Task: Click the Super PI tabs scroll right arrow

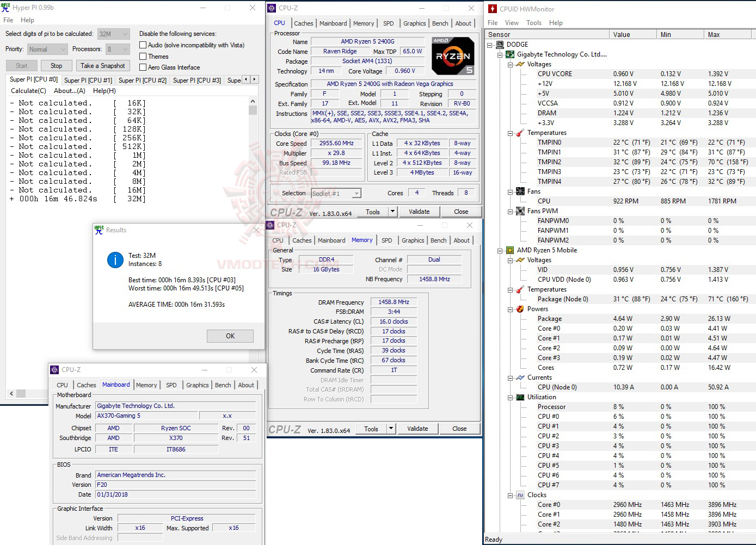Action: click(x=254, y=79)
